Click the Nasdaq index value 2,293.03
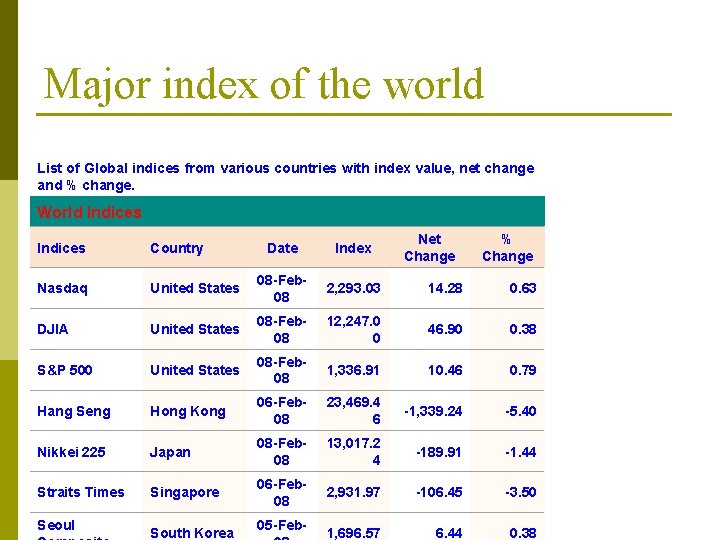 pyautogui.click(x=353, y=288)
